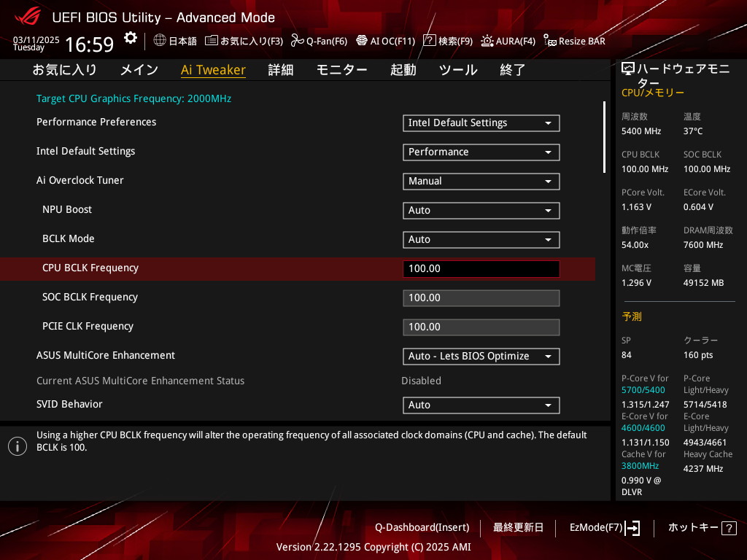Click the info icon beside help text
Viewport: 747px width, 560px height.
(x=18, y=446)
